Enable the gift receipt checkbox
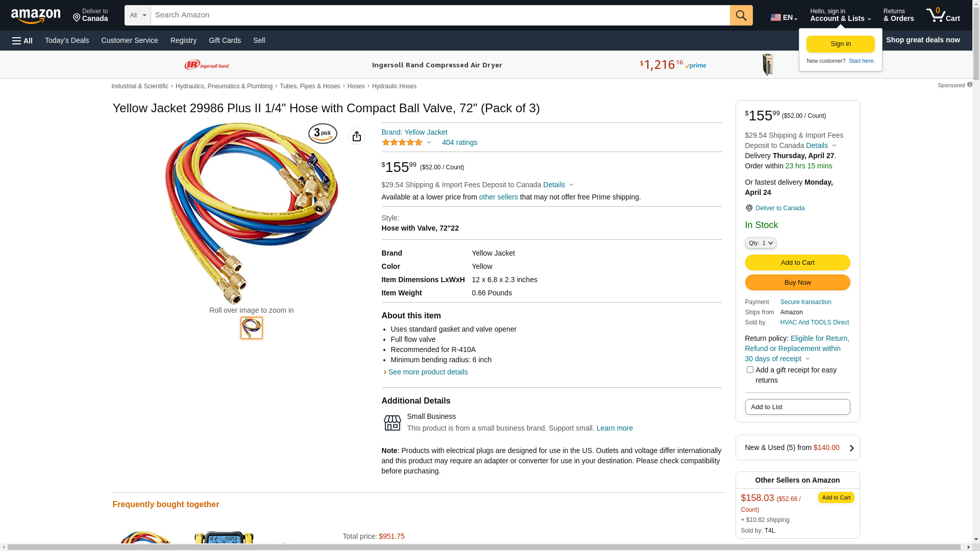 point(750,370)
